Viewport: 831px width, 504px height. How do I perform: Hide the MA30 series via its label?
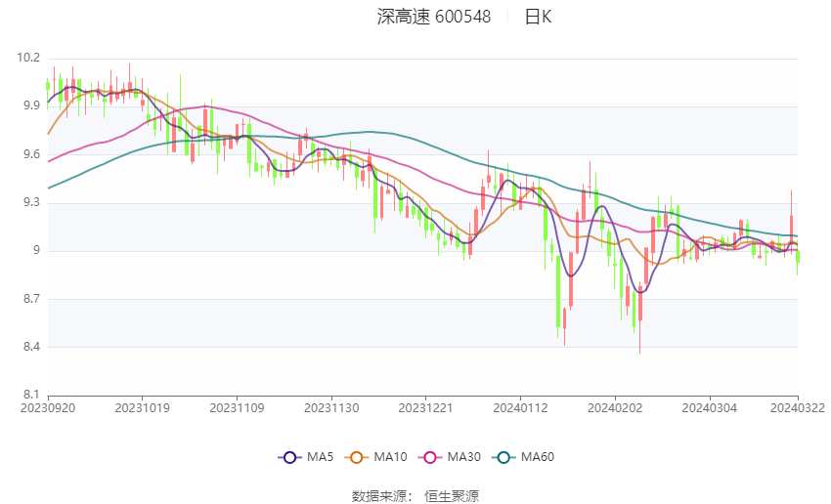point(464,457)
